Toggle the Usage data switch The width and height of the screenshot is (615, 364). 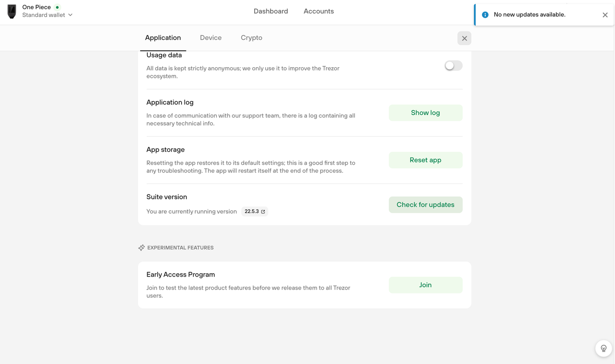coord(453,66)
